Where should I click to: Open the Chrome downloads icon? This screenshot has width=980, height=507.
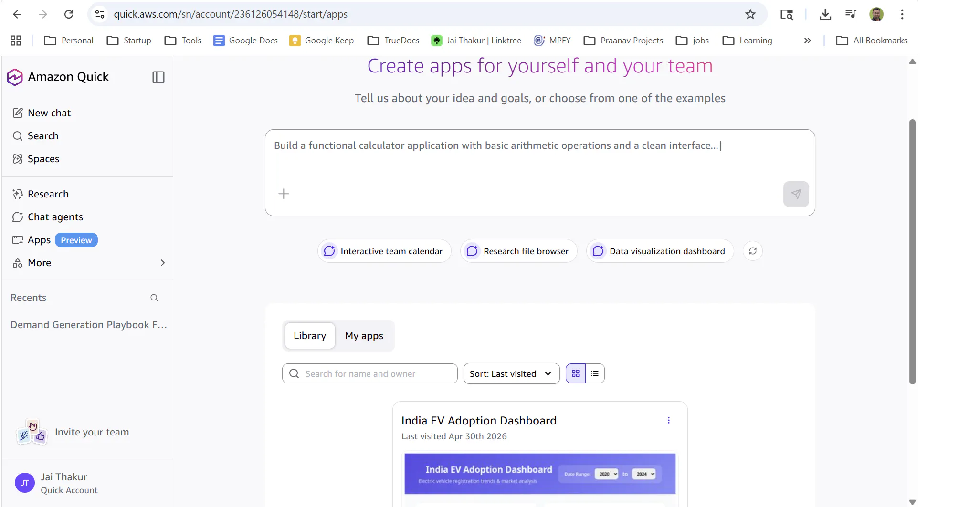pos(825,14)
